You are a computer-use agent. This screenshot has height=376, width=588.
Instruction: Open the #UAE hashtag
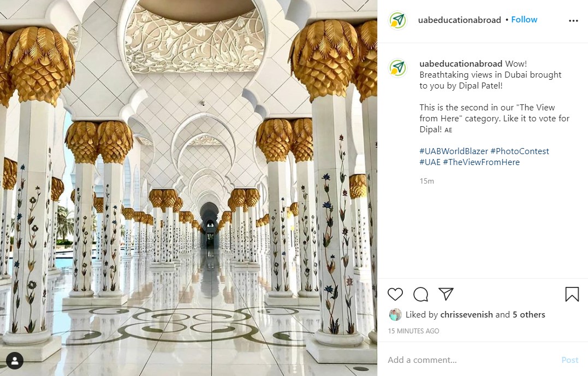tap(430, 162)
